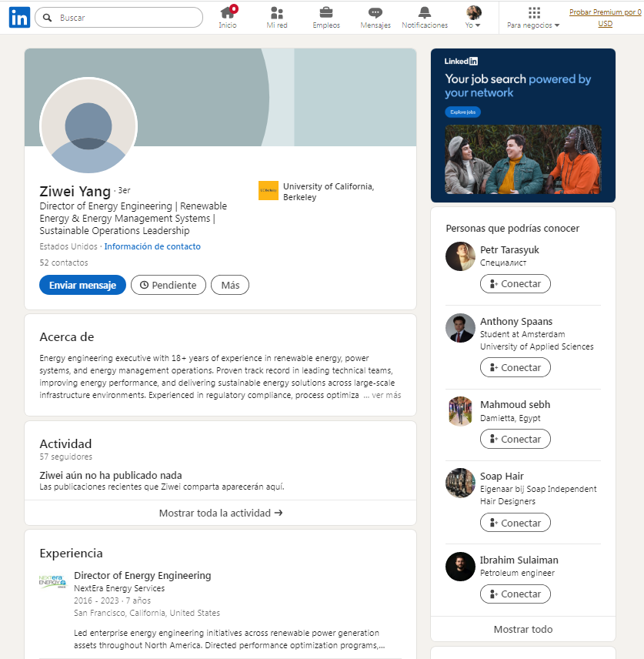Click the Pendiente button

click(x=169, y=285)
